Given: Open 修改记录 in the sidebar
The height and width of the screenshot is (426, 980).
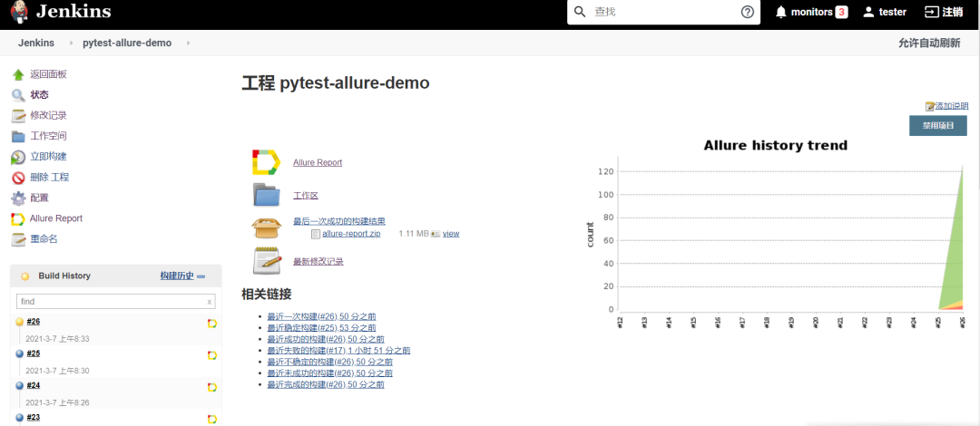Looking at the screenshot, I should point(48,115).
